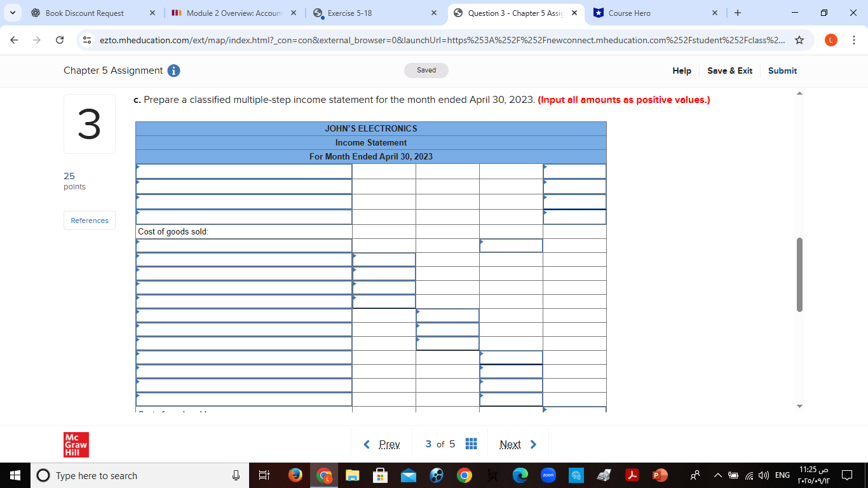
Task: Click the 3 of 5 question counter
Action: point(440,444)
